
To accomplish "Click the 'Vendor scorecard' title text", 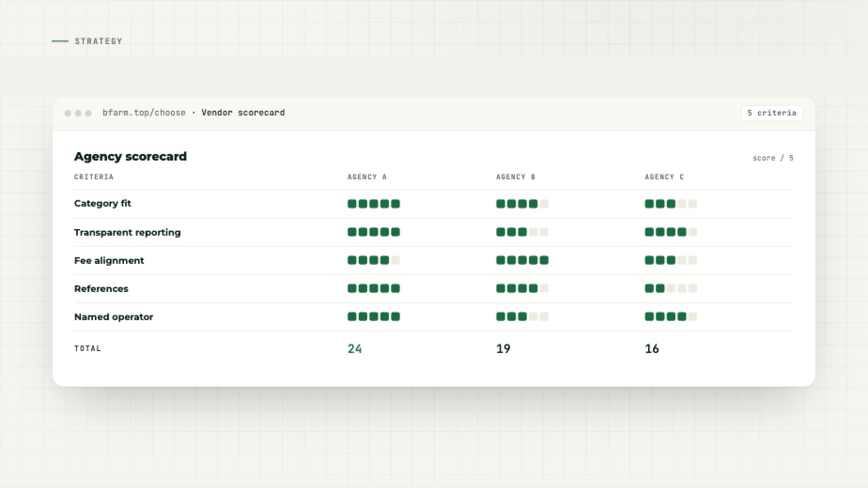I will (243, 113).
